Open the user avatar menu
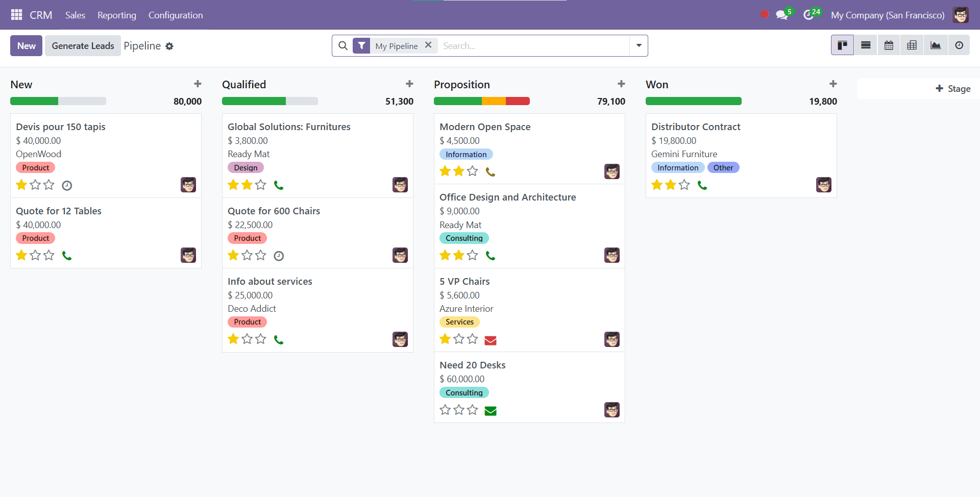This screenshot has height=497, width=980. point(961,15)
